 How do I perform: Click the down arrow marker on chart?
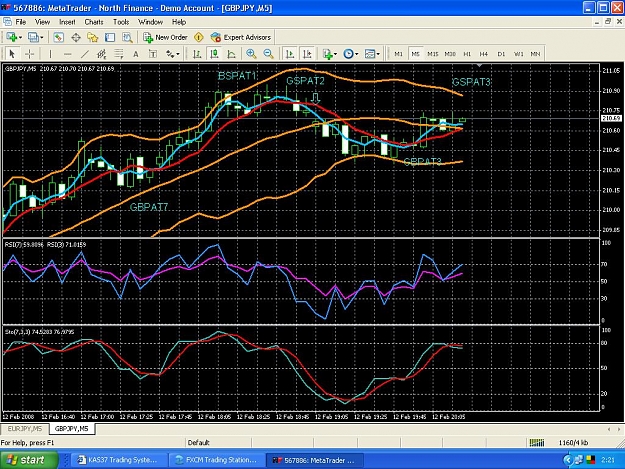coord(315,98)
